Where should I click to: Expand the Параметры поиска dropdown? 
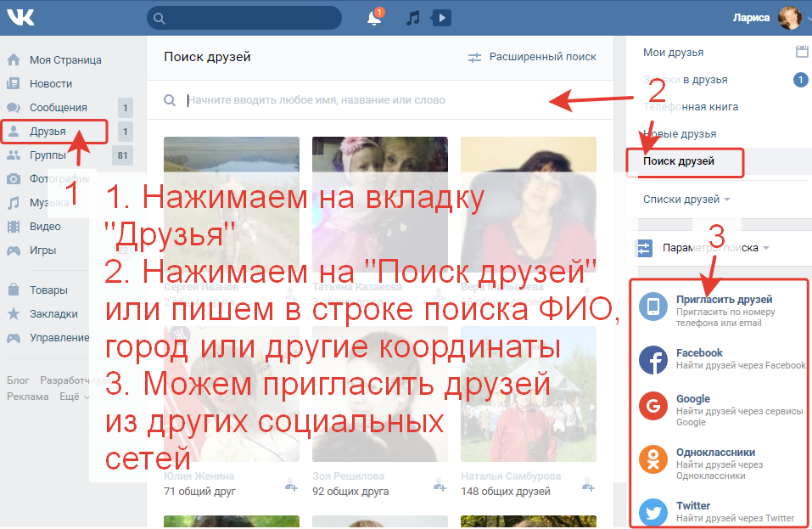tap(715, 248)
